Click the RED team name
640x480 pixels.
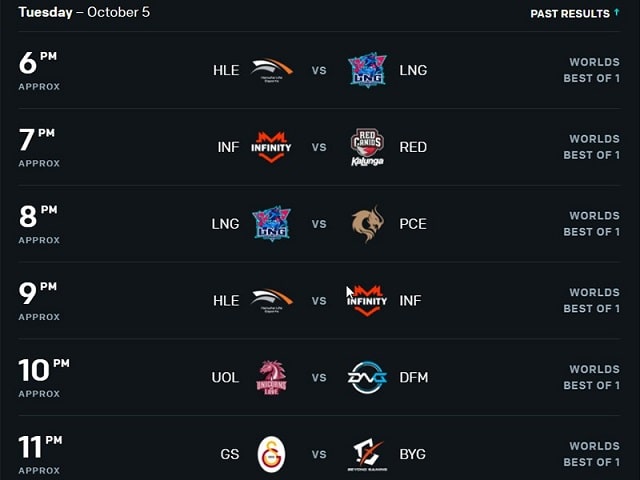[413, 147]
